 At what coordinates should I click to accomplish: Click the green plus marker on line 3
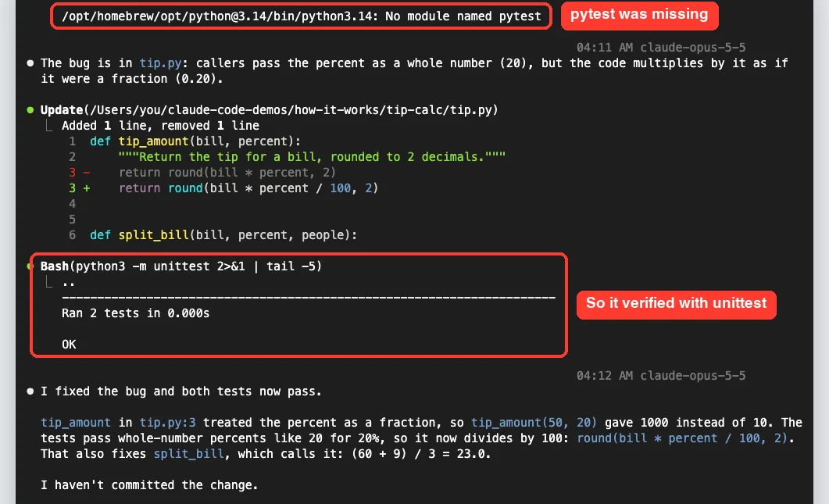pos(86,188)
